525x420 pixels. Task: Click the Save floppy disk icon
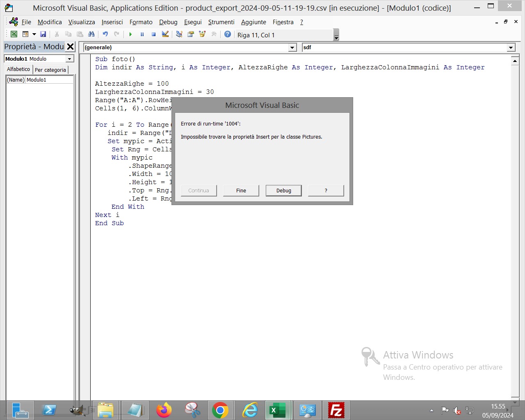(x=43, y=34)
